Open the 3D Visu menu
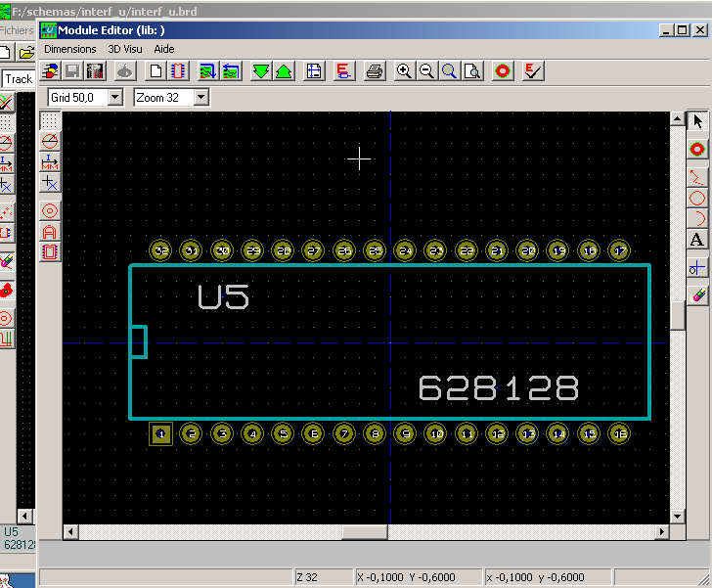This screenshot has width=712, height=588. 125,48
